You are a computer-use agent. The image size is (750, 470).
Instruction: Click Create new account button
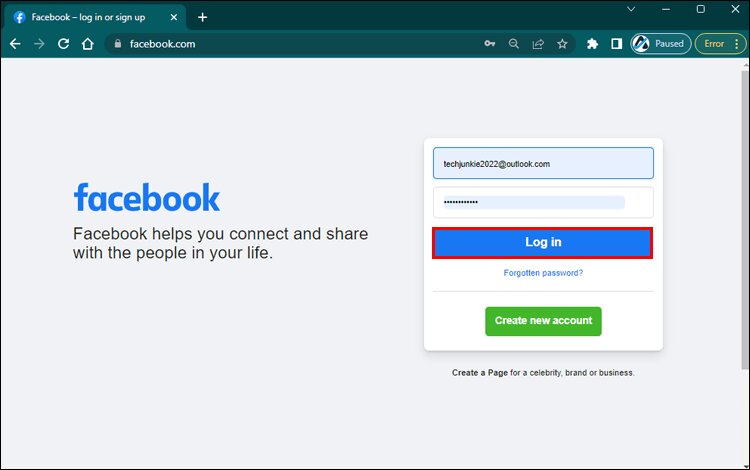tap(543, 321)
